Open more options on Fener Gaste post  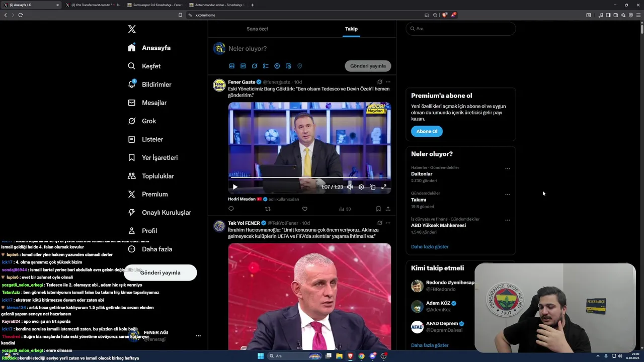point(388,82)
